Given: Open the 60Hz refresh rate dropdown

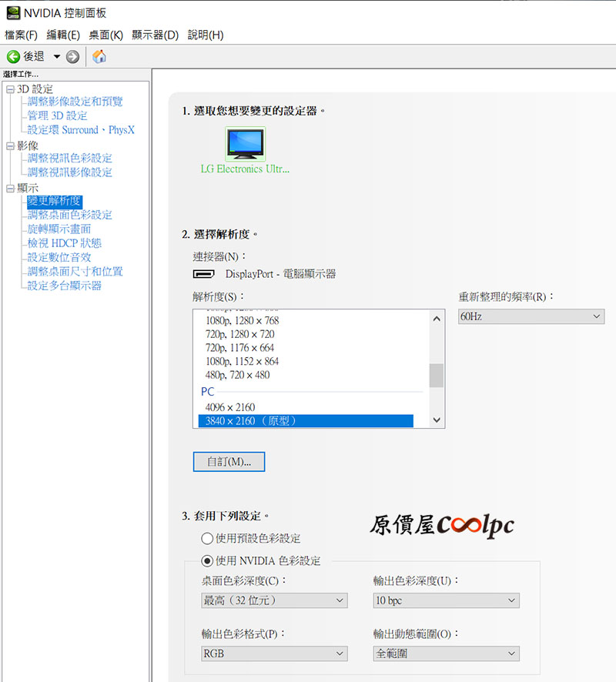Looking at the screenshot, I should click(x=531, y=316).
